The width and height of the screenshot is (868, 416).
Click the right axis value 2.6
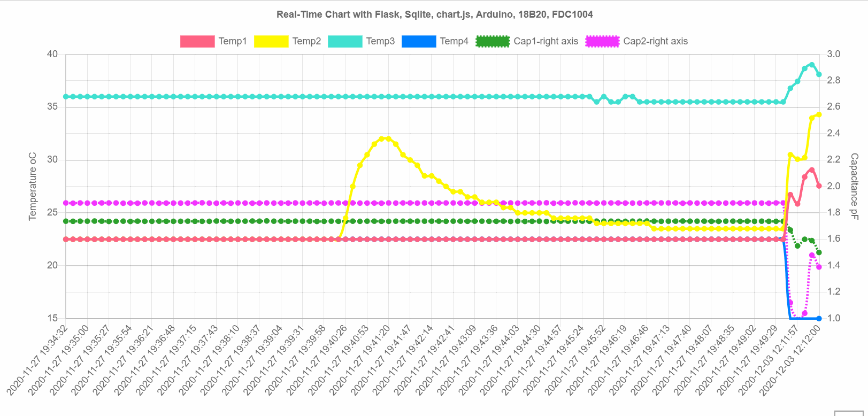[833, 106]
